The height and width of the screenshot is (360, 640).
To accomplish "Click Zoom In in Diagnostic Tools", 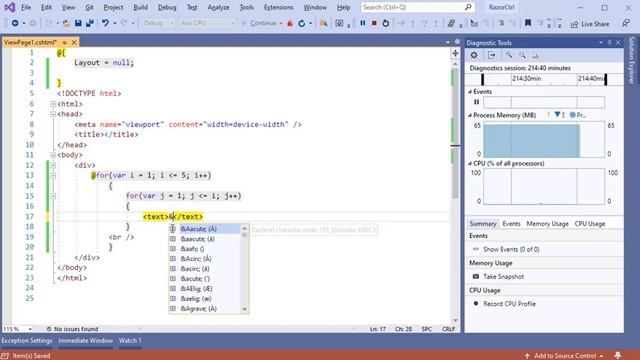I will [x=509, y=55].
